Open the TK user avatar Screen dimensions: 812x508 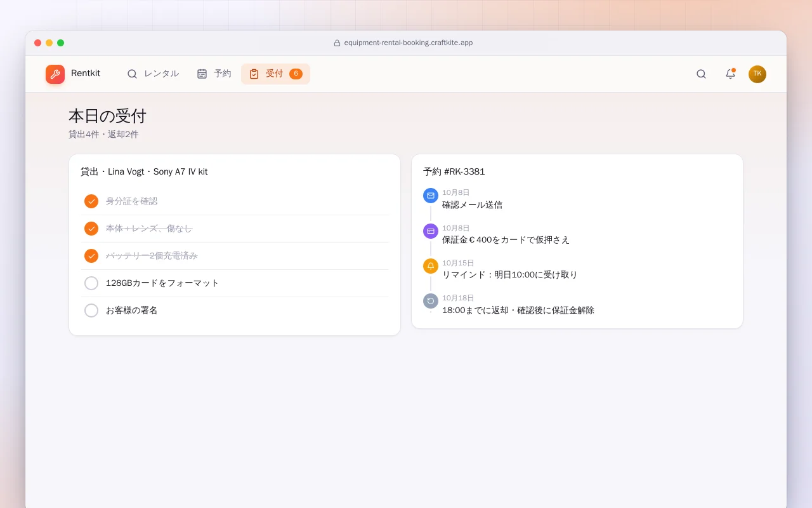[x=757, y=74]
